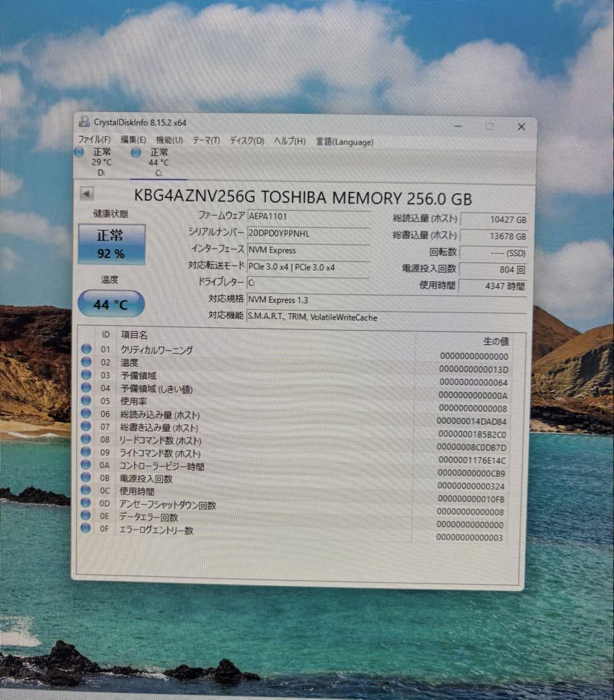Click the drive letter field C:
The image size is (614, 700).
click(x=308, y=283)
